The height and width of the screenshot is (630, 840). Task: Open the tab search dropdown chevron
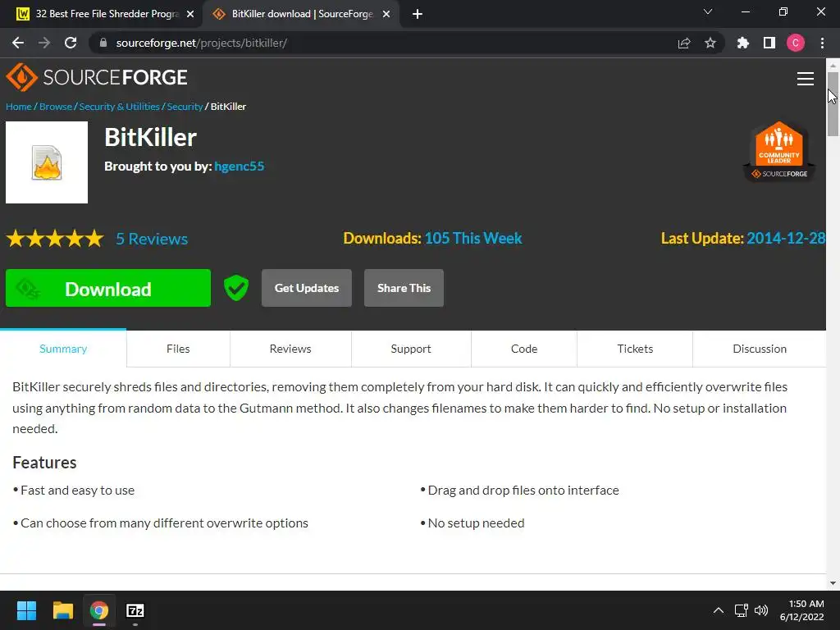[708, 11]
